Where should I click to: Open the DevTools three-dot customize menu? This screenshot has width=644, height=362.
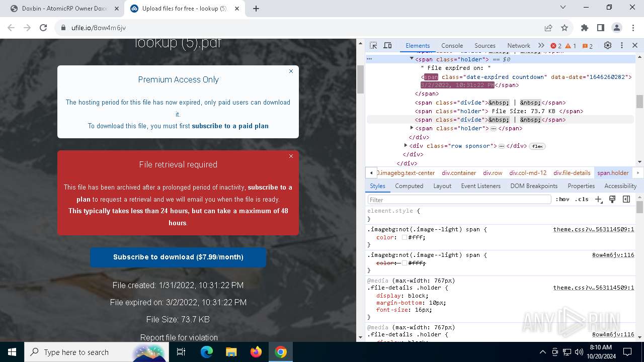point(622,45)
